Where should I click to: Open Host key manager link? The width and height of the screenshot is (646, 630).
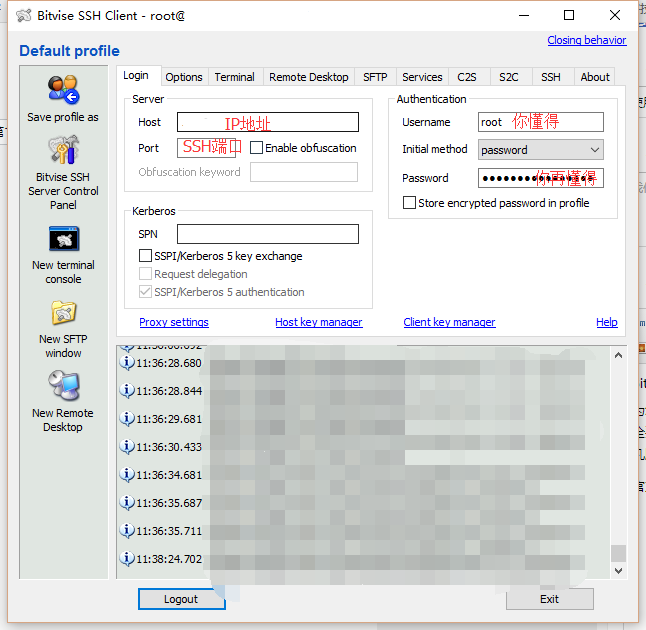click(x=319, y=322)
